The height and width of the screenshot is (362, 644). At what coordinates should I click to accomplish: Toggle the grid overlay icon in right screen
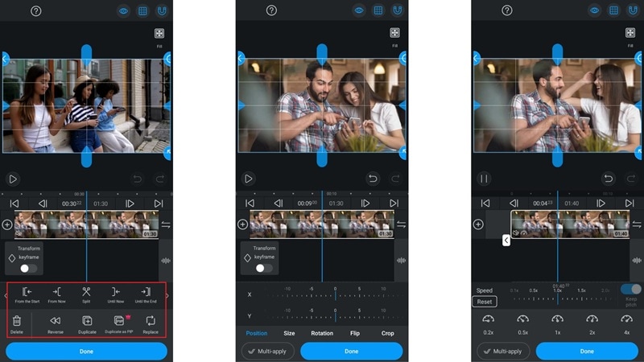coord(613,10)
